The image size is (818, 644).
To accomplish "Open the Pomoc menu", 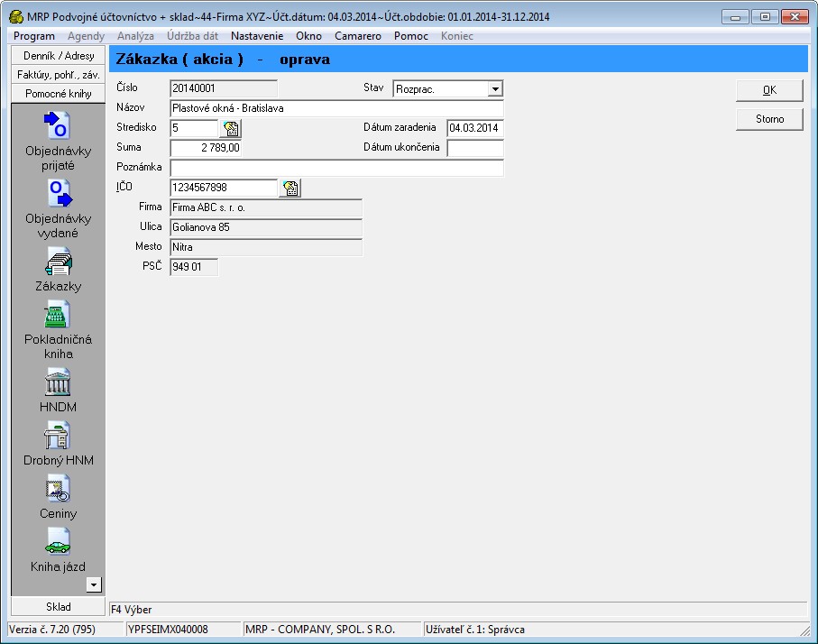I will [x=411, y=36].
